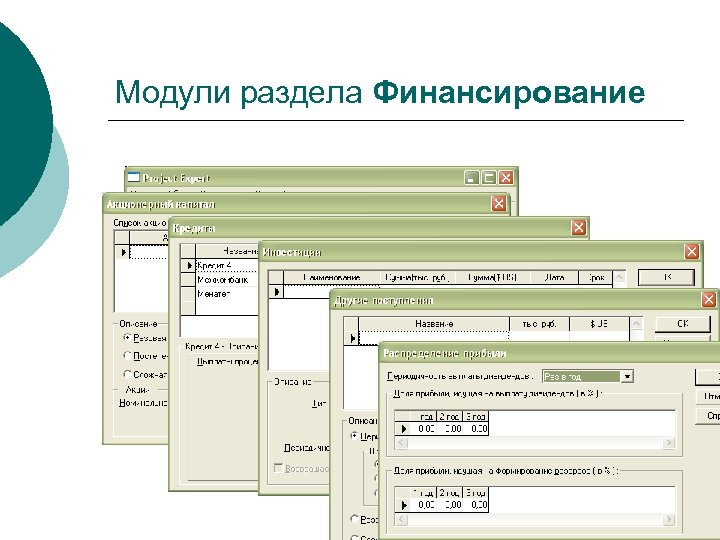Toggle the greyed checkbox in the Инвестиции dialog
This screenshot has width=720, height=540.
pos(278,468)
